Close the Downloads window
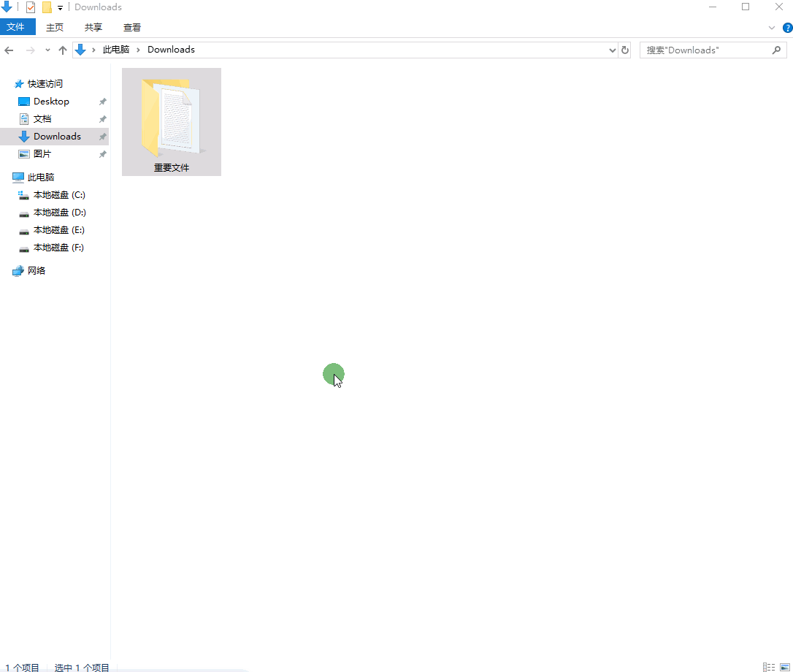 click(x=779, y=7)
